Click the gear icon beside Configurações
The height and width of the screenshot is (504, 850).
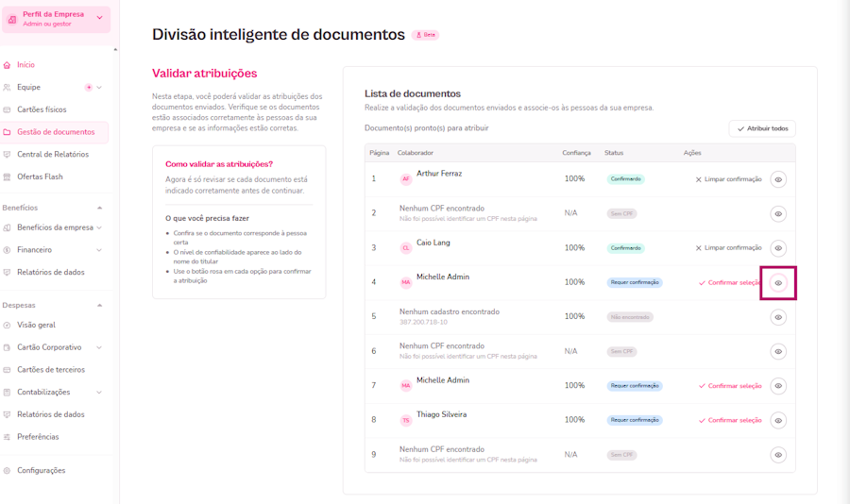7,470
